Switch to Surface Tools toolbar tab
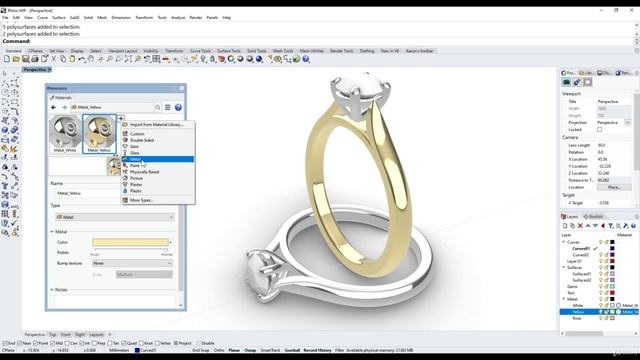This screenshot has width=640, height=360. [229, 51]
